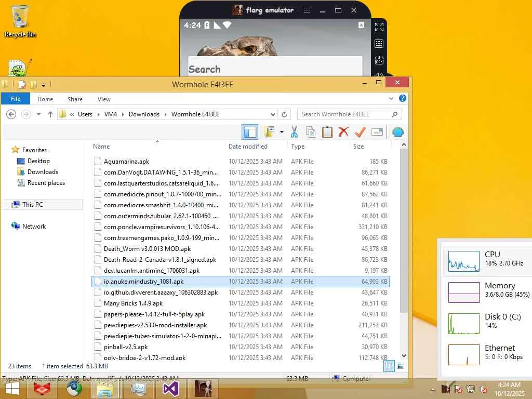532x399 pixels.
Task: Expand the folder options dropdown arrow
Action: pyautogui.click(x=282, y=132)
